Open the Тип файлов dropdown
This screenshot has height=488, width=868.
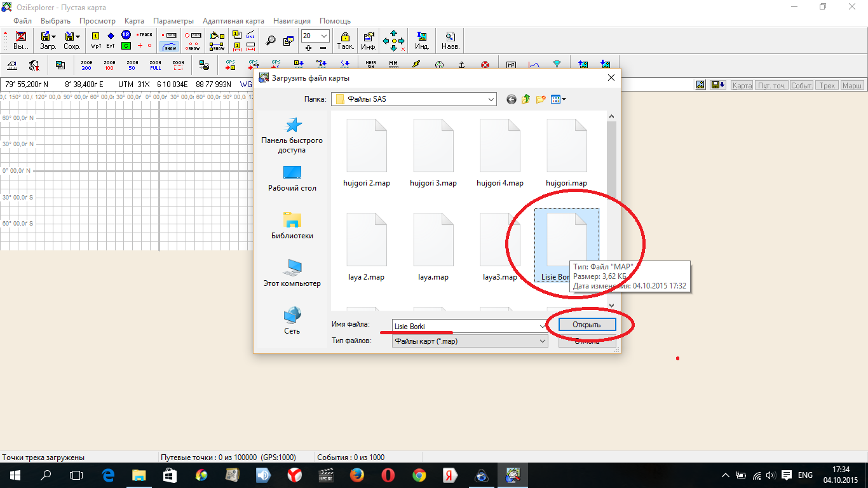[543, 341]
